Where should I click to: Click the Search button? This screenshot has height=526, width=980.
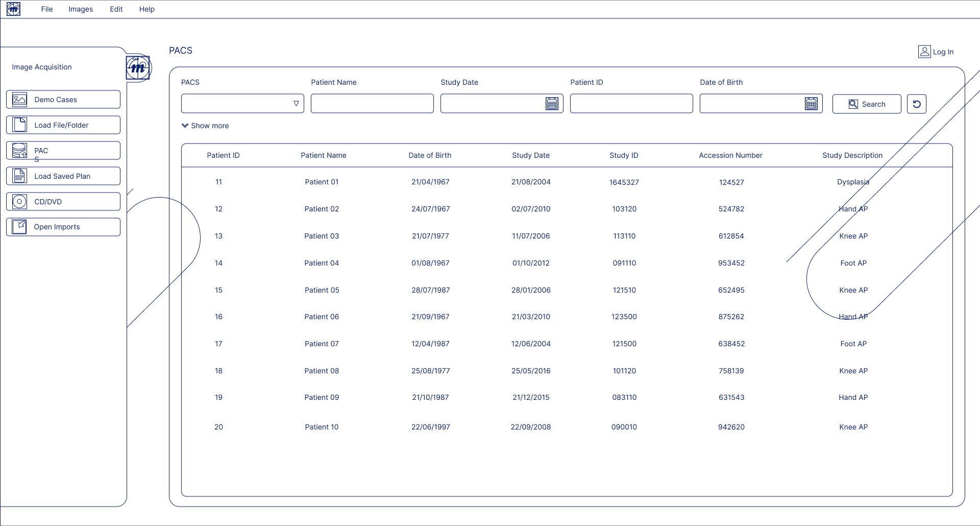tap(866, 104)
